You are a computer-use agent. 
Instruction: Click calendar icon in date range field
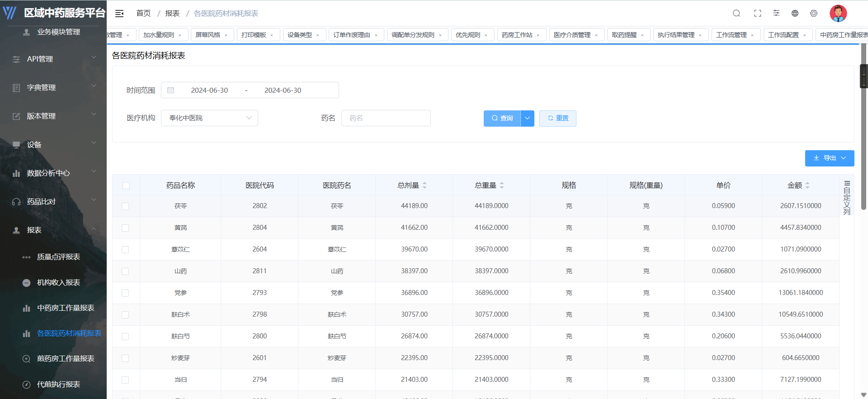coord(170,90)
